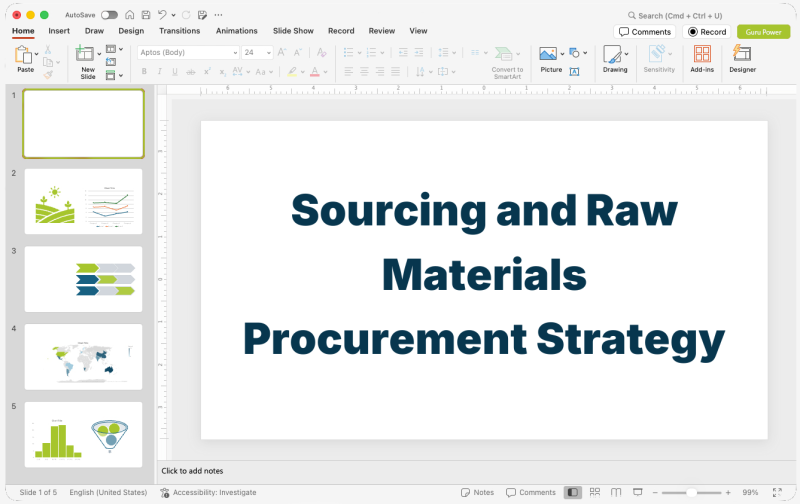This screenshot has width=800, height=504.
Task: Click Accessibility: Investigate in status bar
Action: 208,492
